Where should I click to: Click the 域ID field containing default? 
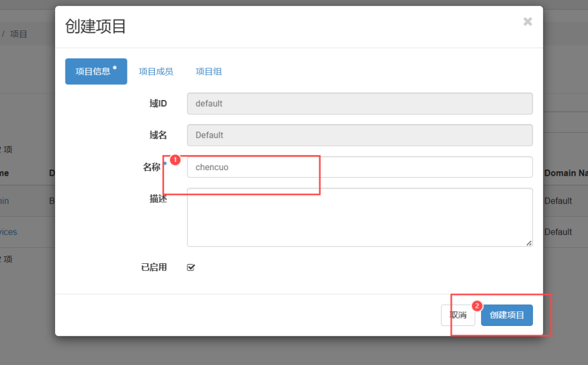pos(359,103)
